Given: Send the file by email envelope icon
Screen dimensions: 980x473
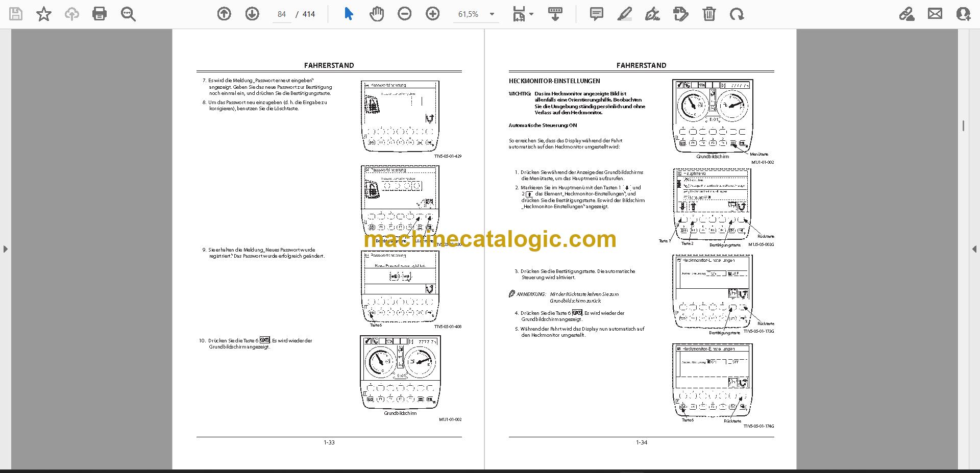Looking at the screenshot, I should coord(935,14).
